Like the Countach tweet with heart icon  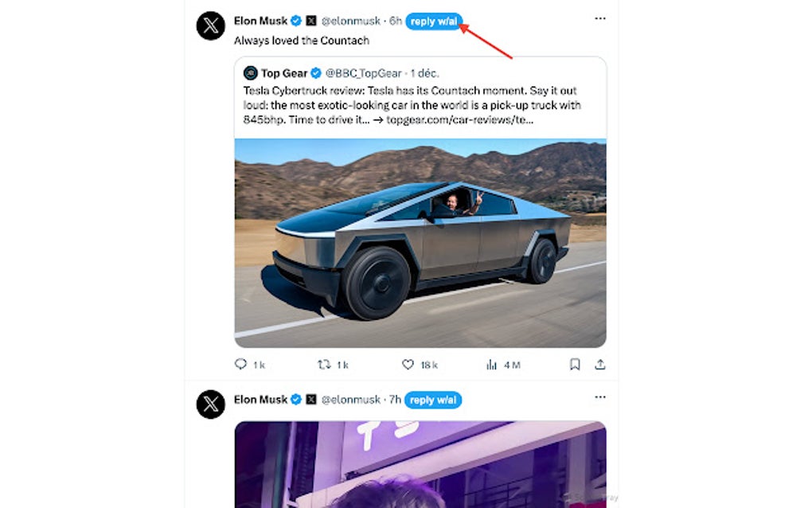tap(408, 365)
